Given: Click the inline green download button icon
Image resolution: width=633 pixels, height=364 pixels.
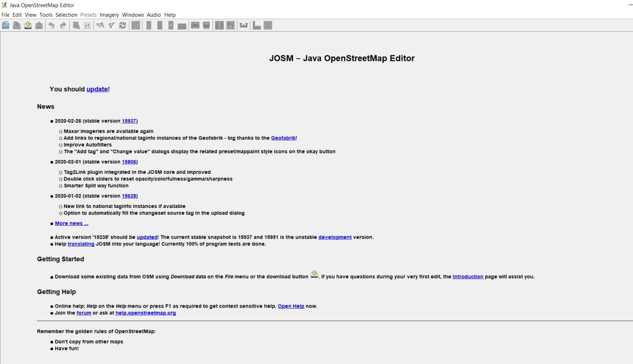Looking at the screenshot, I should (x=314, y=275).
